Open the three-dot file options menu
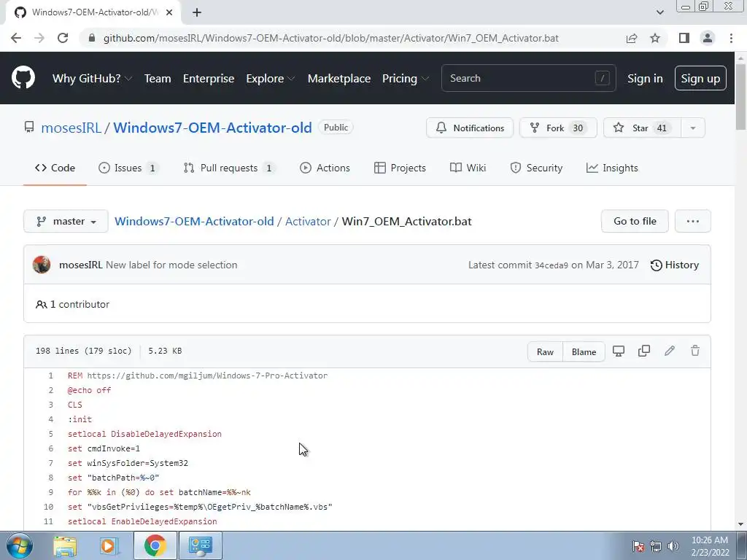747x560 pixels. 693,221
